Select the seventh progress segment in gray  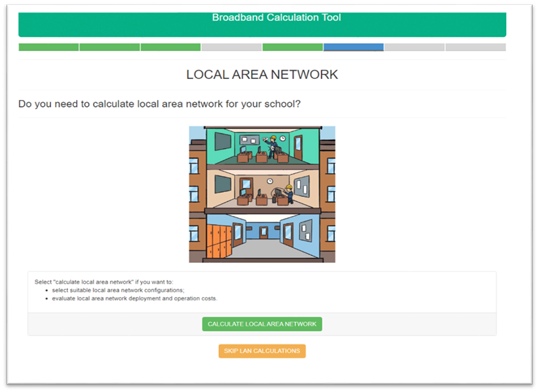tap(414, 48)
